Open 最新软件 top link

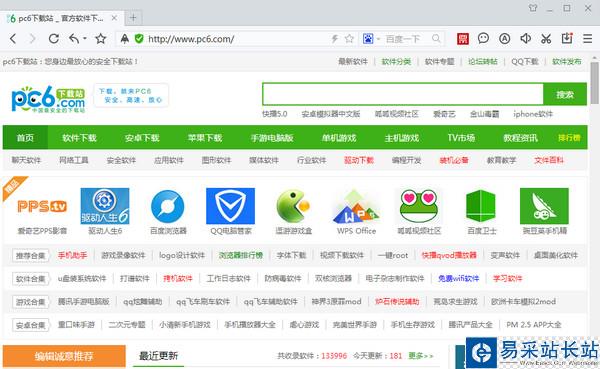click(353, 61)
